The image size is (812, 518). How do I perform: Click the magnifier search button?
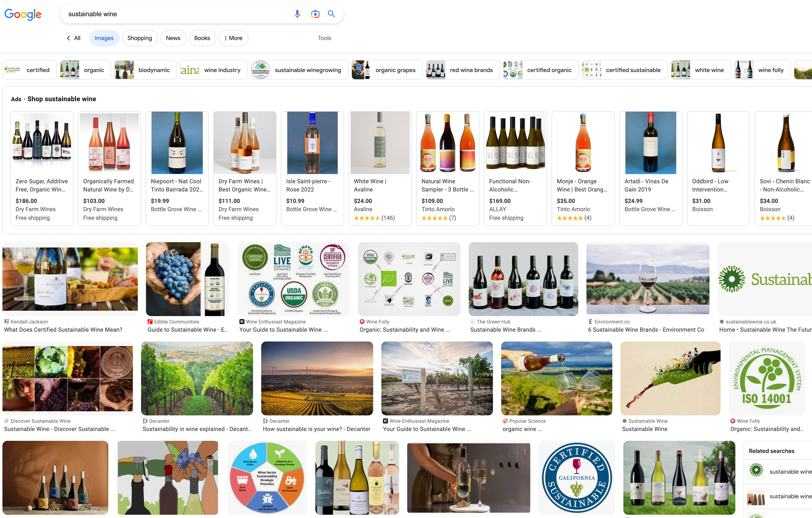[x=332, y=14]
